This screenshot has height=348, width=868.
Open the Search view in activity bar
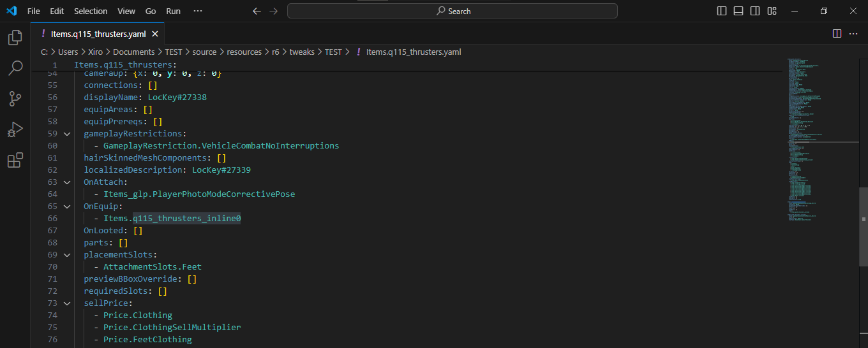[x=15, y=68]
